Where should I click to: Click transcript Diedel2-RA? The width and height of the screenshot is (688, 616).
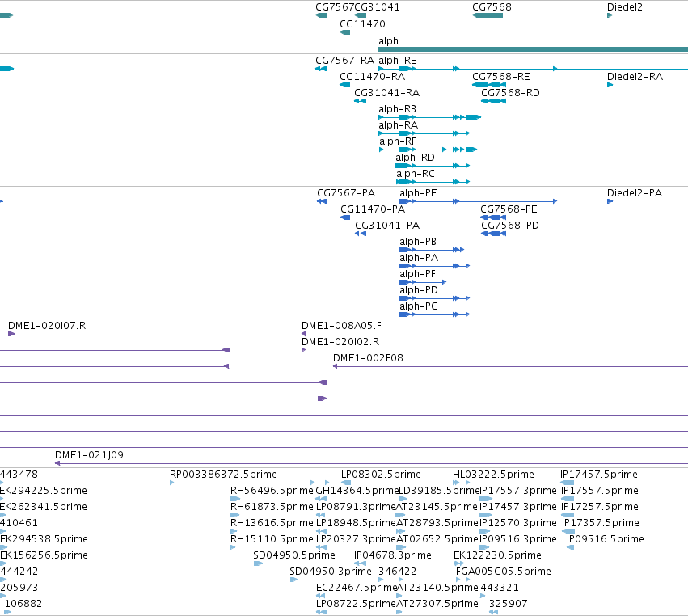click(x=610, y=85)
